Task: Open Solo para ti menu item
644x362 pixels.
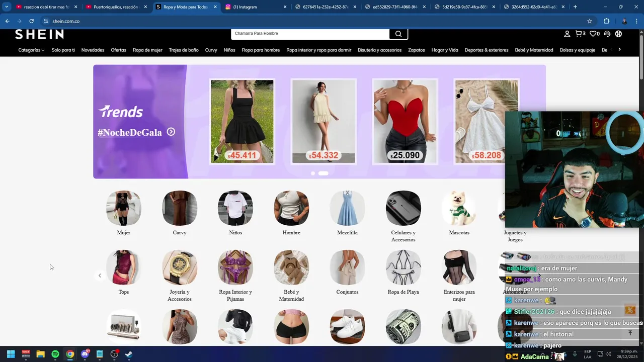Action: coord(63,50)
